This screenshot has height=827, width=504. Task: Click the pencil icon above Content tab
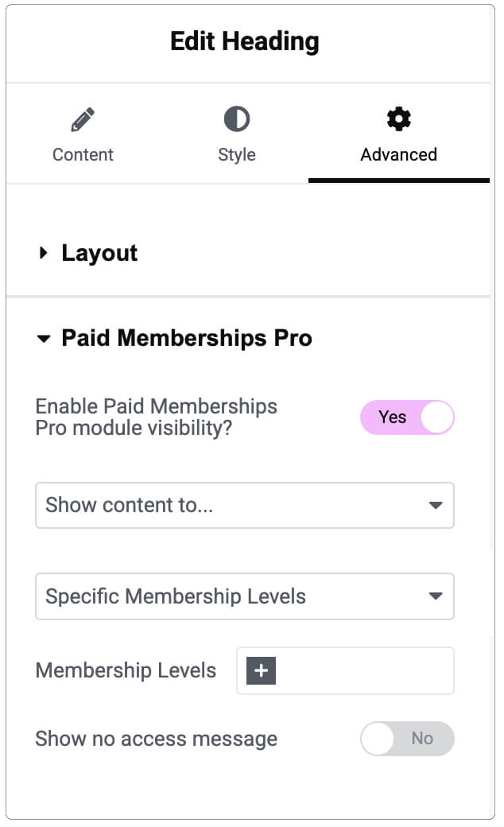83,118
